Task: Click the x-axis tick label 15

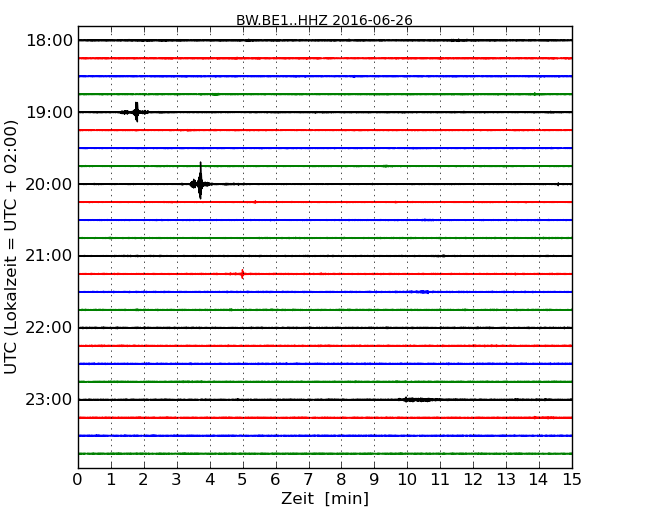Action: (x=572, y=479)
